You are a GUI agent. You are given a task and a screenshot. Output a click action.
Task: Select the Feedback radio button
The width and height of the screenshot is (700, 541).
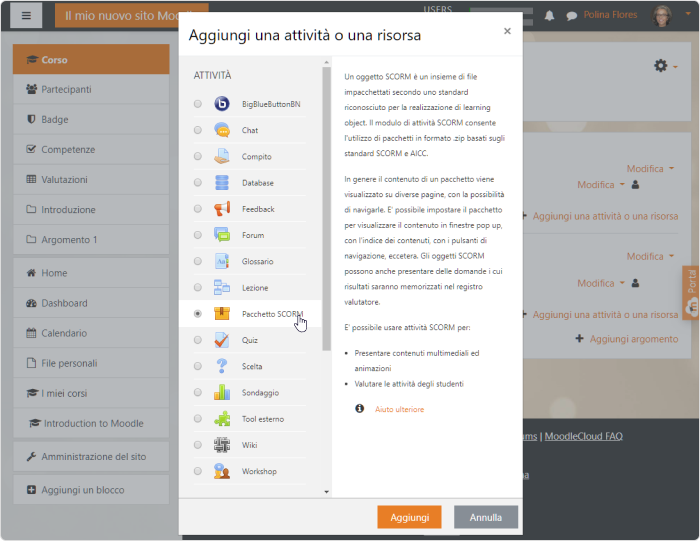pyautogui.click(x=197, y=208)
